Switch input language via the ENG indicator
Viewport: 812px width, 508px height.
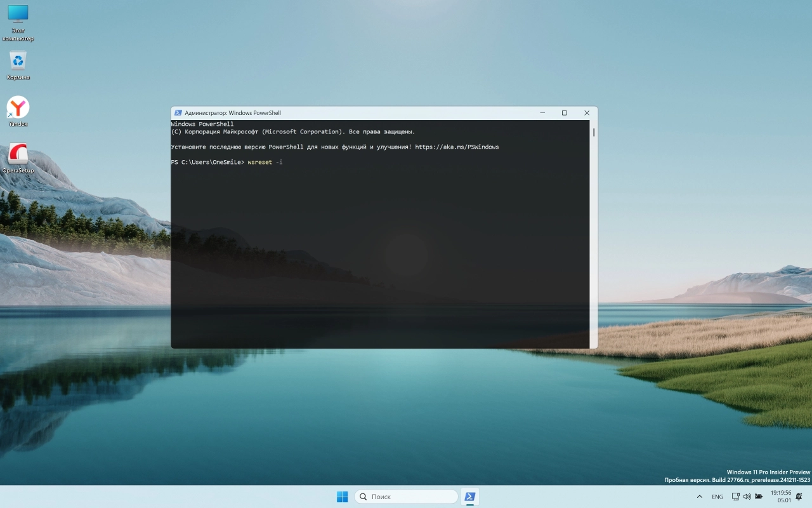pos(717,497)
